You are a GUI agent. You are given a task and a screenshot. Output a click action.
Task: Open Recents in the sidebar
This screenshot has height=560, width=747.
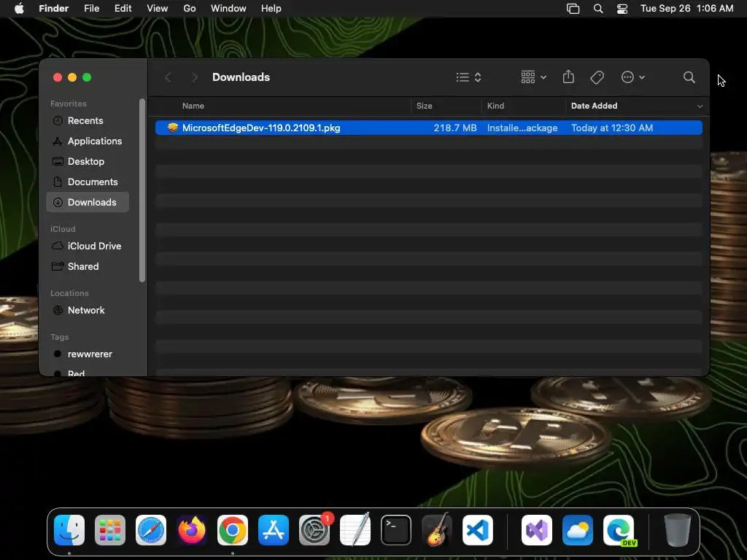click(85, 120)
